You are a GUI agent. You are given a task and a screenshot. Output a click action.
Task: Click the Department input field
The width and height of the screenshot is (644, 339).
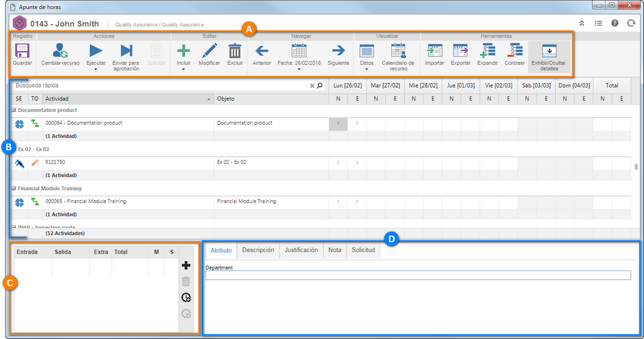pyautogui.click(x=418, y=275)
